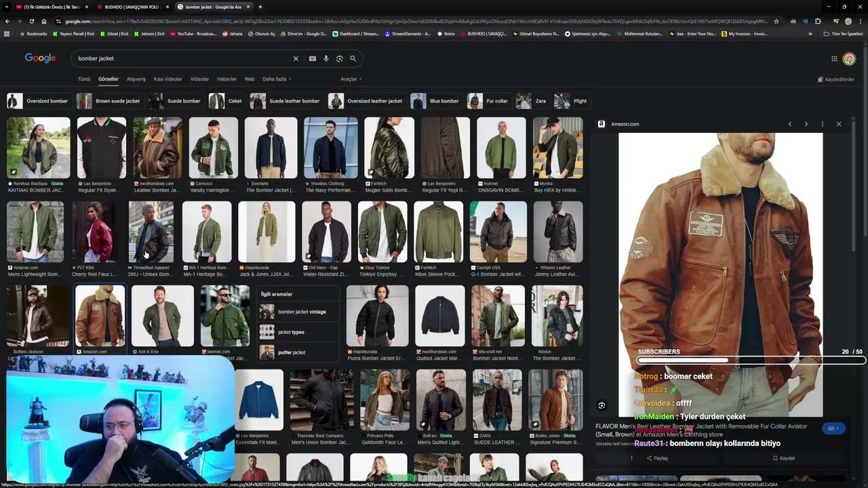This screenshot has height=488, width=868.
Task: Open the Les Benjamins Essentials blue jacket thumbnail
Action: [259, 400]
